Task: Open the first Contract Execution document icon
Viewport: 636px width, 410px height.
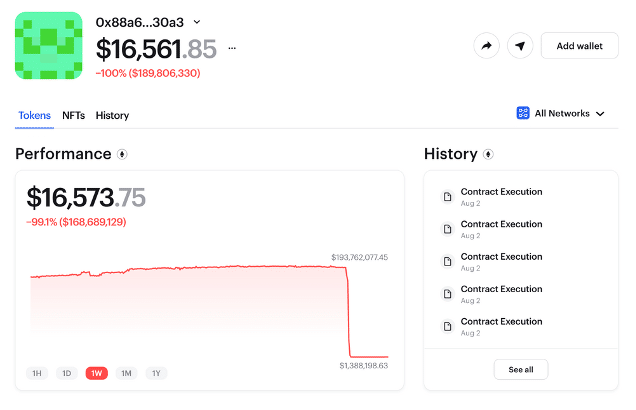Action: 448,196
